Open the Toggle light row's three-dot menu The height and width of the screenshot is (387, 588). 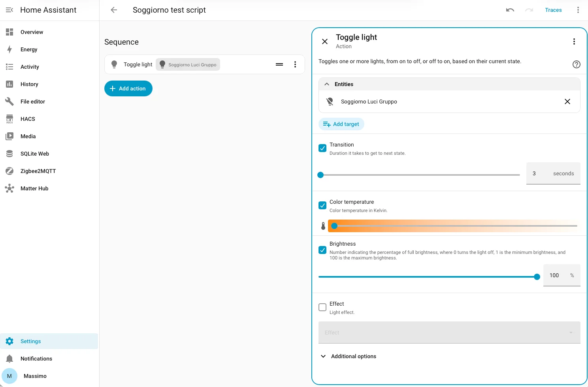click(x=295, y=64)
